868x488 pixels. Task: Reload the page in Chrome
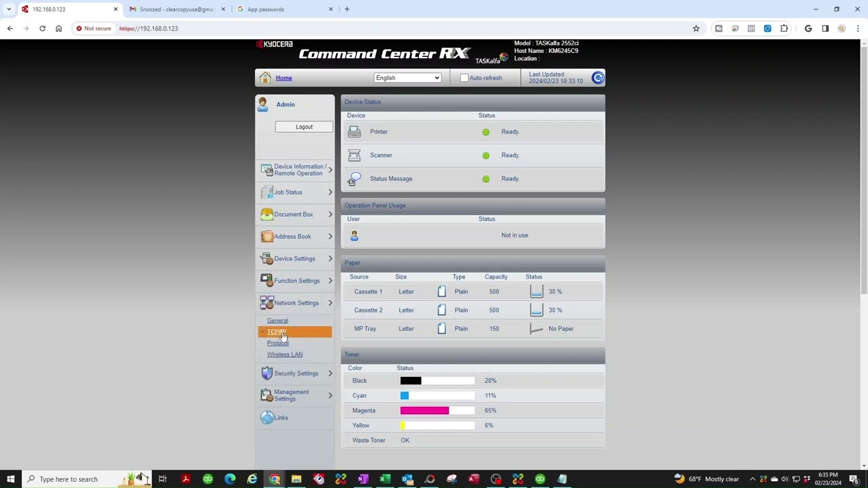click(x=42, y=28)
